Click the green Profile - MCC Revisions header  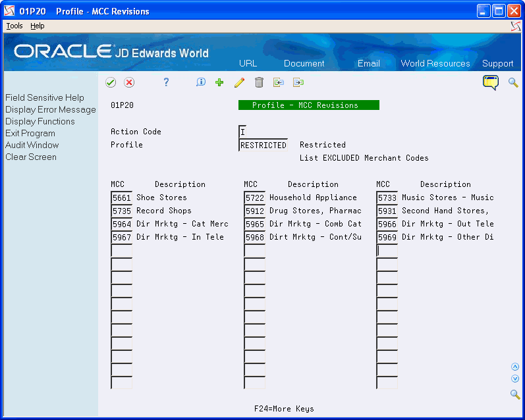[x=309, y=105]
